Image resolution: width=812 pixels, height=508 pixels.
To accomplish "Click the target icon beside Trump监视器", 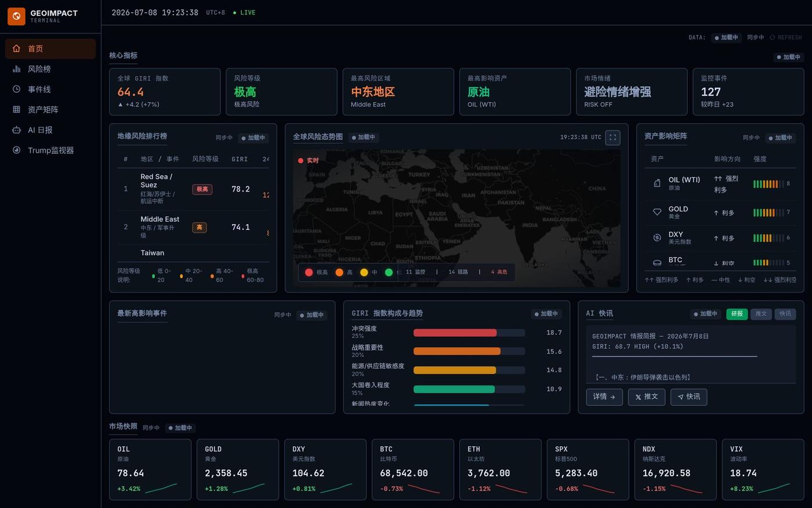I will tap(16, 150).
